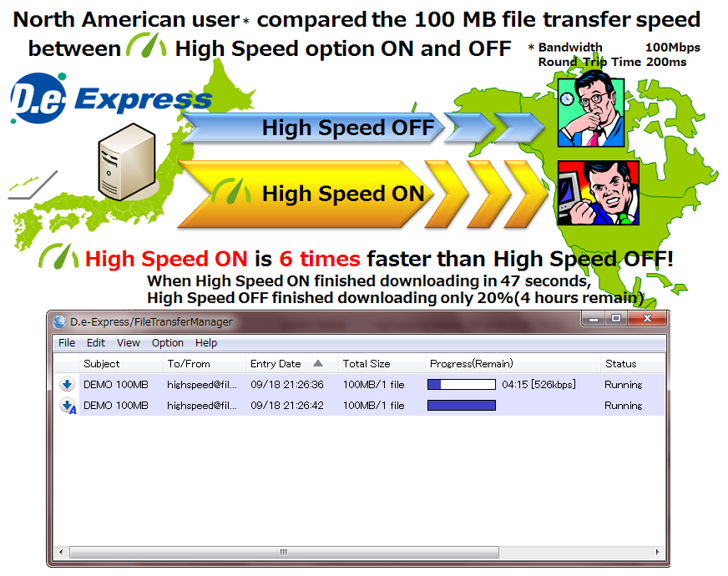Sort the list by the Entry Date column

(x=276, y=364)
